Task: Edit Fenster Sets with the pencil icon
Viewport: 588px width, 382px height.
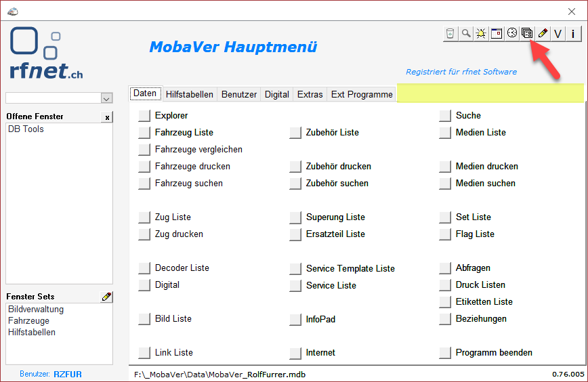Action: point(106,297)
